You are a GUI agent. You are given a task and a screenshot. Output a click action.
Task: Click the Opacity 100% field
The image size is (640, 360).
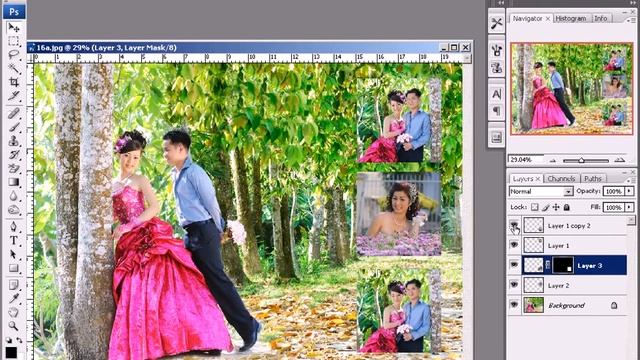point(613,191)
